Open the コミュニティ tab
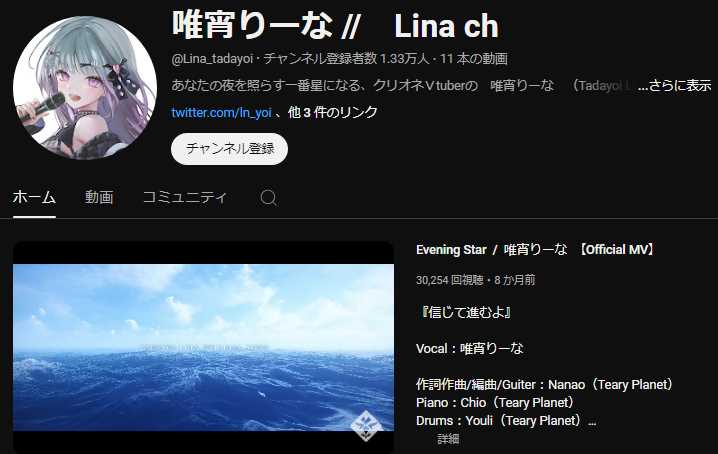 pos(185,197)
